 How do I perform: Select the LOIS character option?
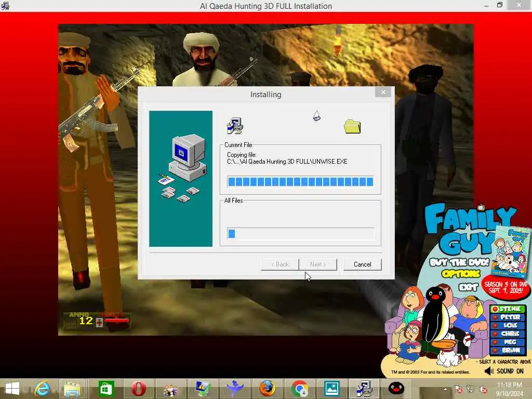click(508, 325)
